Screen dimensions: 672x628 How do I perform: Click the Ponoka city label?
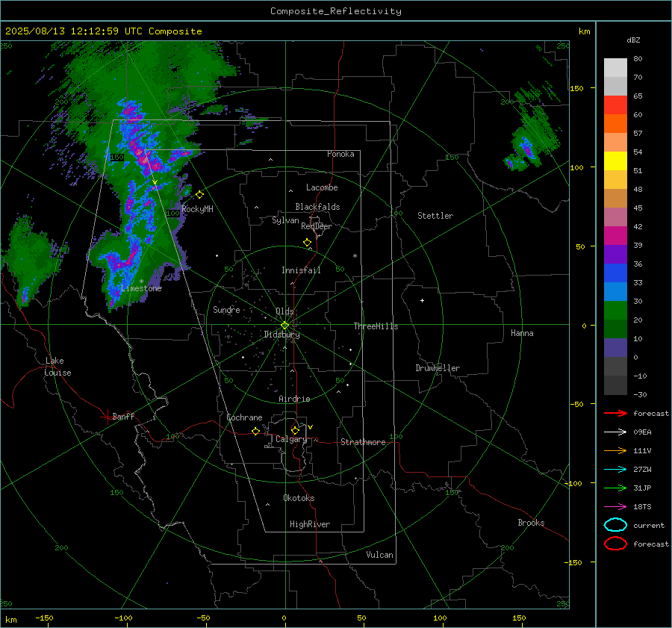[340, 154]
